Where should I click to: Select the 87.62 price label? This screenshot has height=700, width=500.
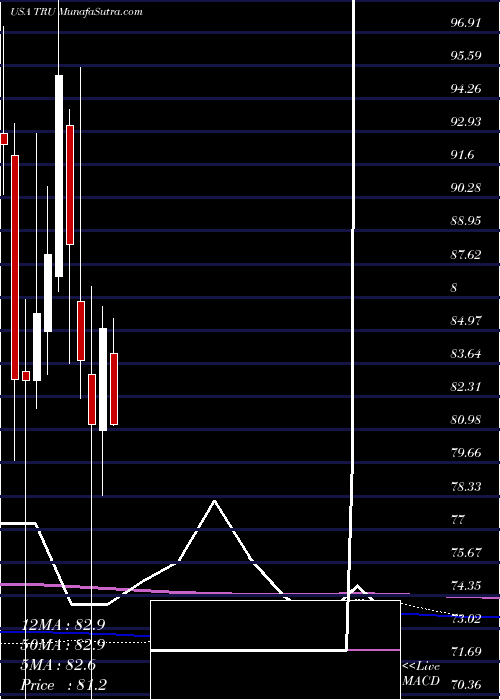tap(466, 254)
